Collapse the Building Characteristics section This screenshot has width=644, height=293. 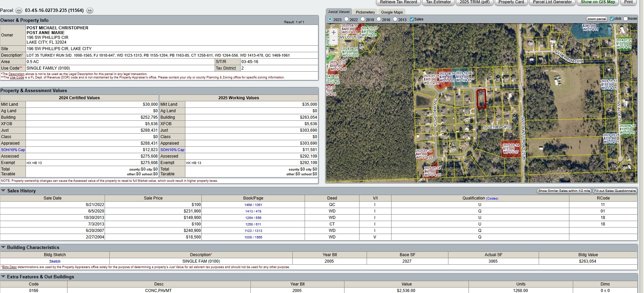[x=3, y=247]
